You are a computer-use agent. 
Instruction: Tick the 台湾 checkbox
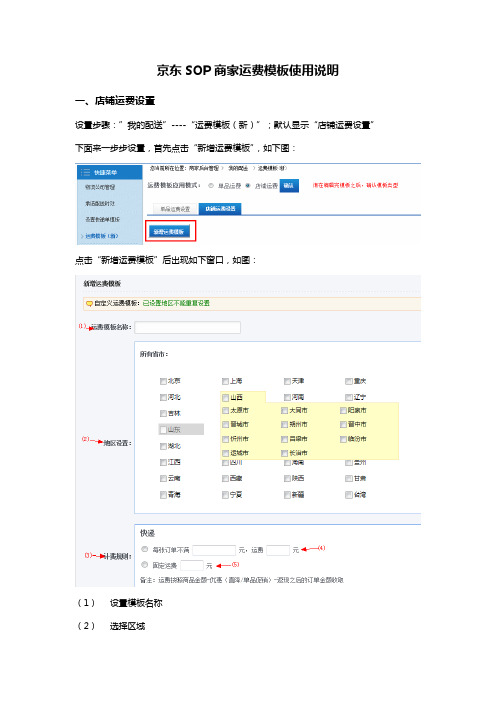[349, 495]
